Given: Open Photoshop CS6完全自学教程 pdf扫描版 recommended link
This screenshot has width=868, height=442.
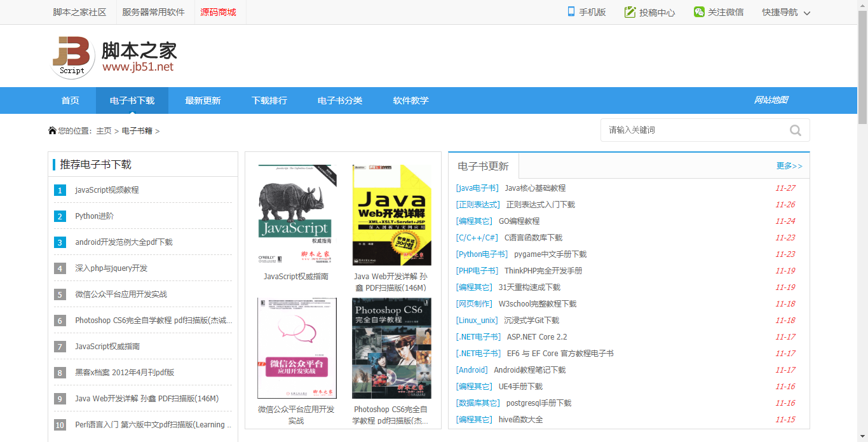Looking at the screenshot, I should [x=153, y=321].
